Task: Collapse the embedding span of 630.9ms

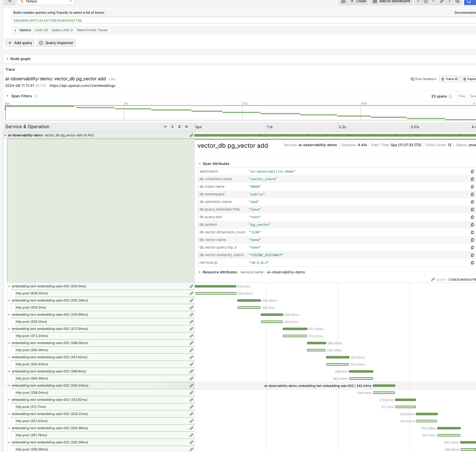Action: tap(9, 286)
